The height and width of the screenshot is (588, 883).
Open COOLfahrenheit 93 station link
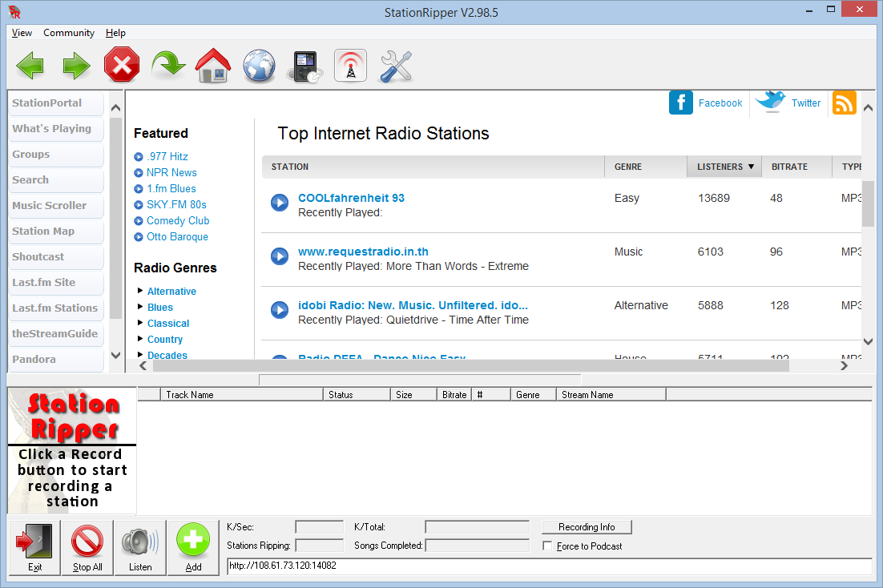(352, 198)
